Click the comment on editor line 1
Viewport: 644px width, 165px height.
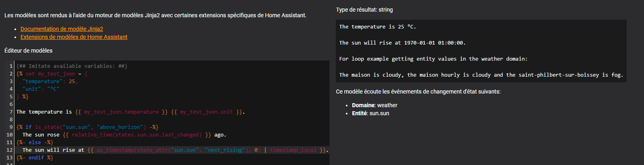tap(72, 66)
